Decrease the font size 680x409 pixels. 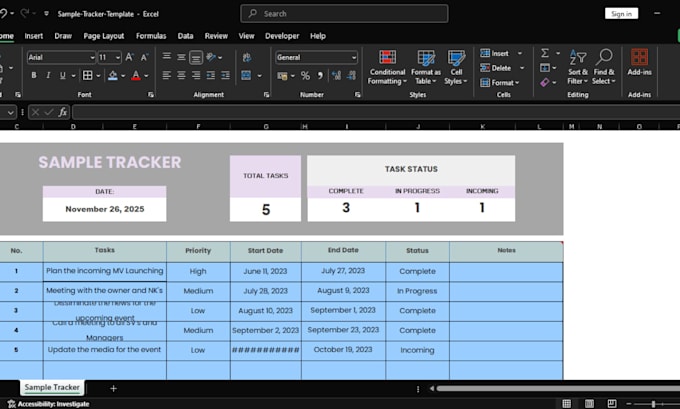pyautogui.click(x=144, y=57)
